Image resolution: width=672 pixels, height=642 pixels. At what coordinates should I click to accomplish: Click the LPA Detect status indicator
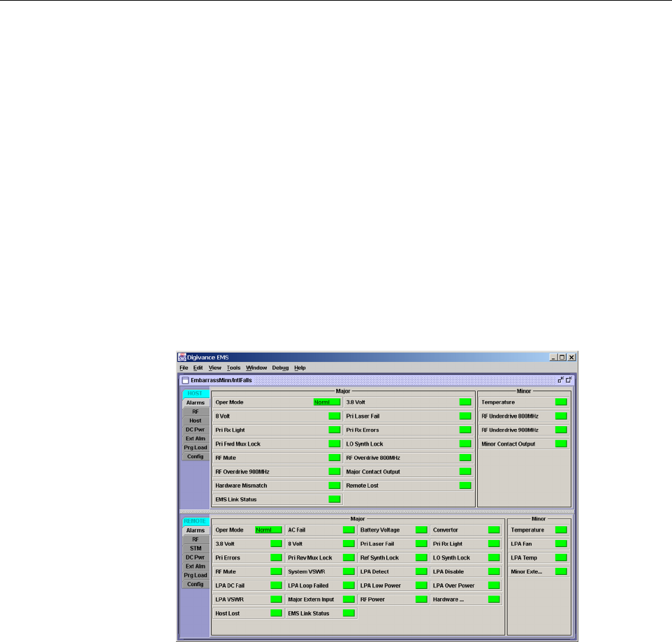(421, 571)
